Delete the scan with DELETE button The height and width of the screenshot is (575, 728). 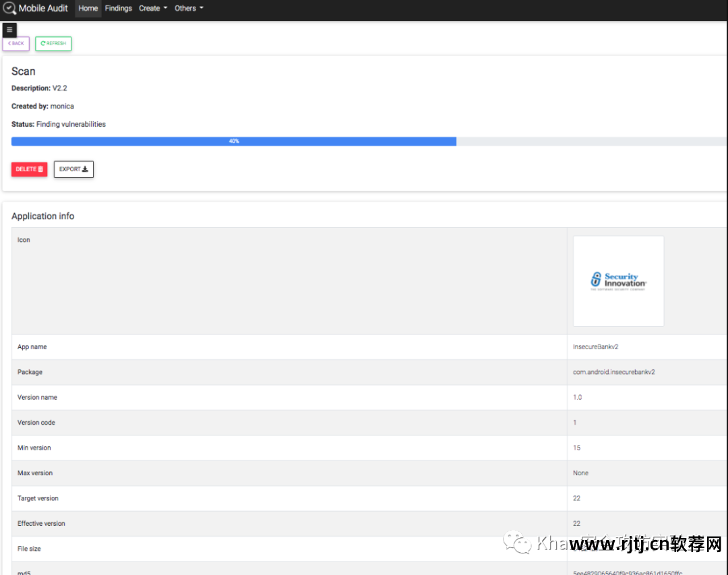[29, 169]
